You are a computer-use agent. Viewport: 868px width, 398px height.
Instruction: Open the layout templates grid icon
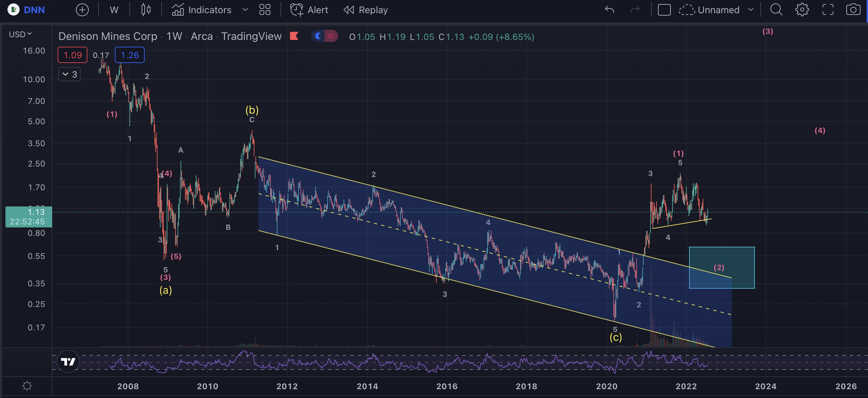coord(265,10)
